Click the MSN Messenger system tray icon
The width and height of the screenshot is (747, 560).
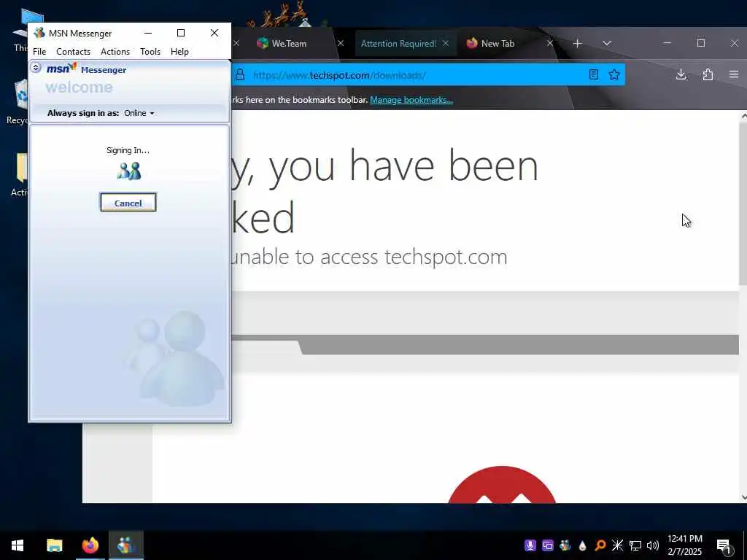(565, 545)
